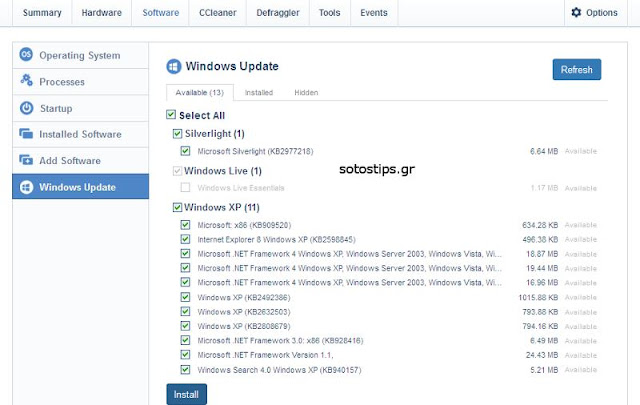Viewport: 640px width, 405px height.
Task: Click the Windows Search 4.0 Windows XP label
Action: 279,370
